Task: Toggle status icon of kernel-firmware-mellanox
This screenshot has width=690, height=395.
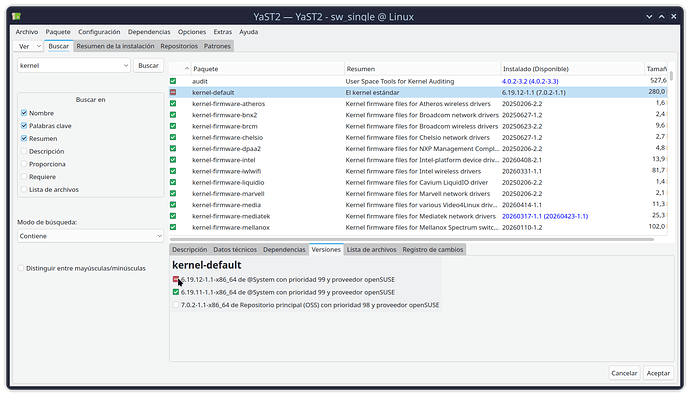Action: (173, 227)
